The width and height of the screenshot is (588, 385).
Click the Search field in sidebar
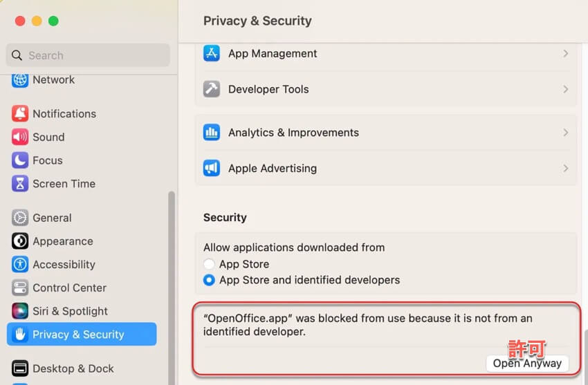pyautogui.click(x=88, y=55)
